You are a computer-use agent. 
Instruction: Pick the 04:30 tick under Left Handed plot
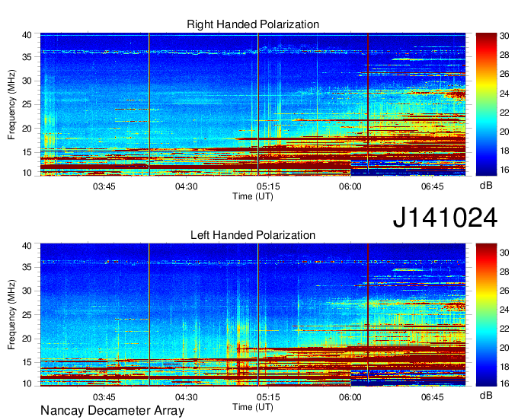187,397
